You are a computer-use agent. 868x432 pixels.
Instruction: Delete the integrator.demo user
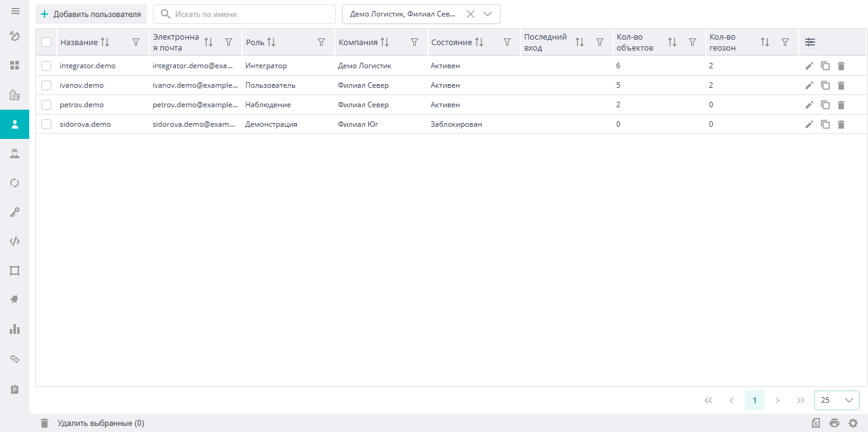point(841,66)
